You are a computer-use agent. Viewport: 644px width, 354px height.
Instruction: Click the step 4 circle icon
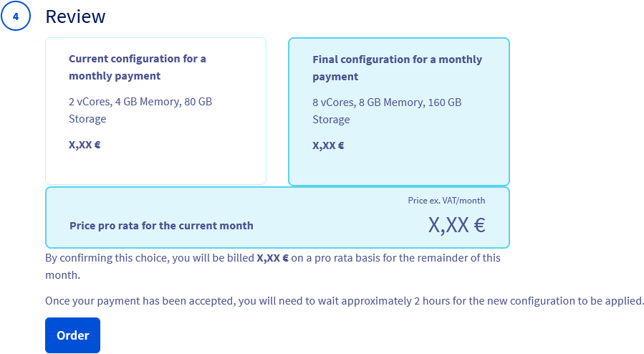16,16
